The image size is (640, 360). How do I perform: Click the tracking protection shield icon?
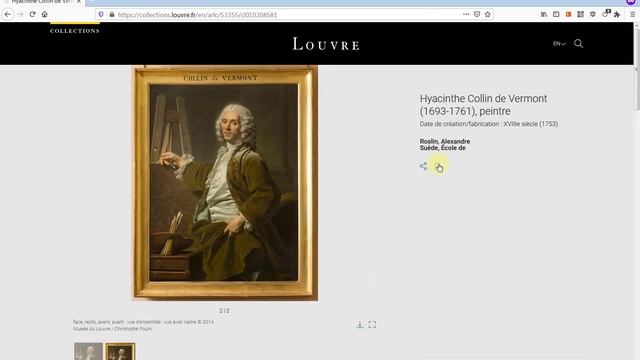[x=101, y=14]
